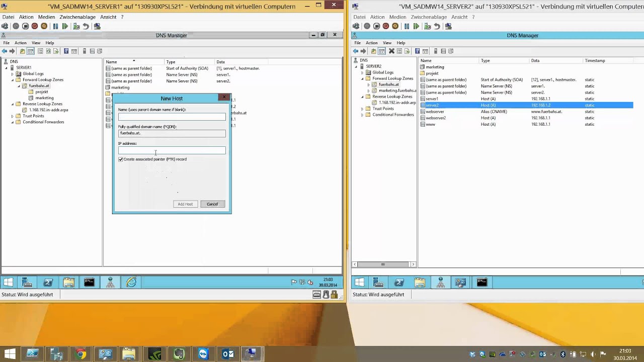Expand marketing.fuerbahs.at zone in SERVER2 tree
Viewport: 644px width, 362px height.
point(368,91)
